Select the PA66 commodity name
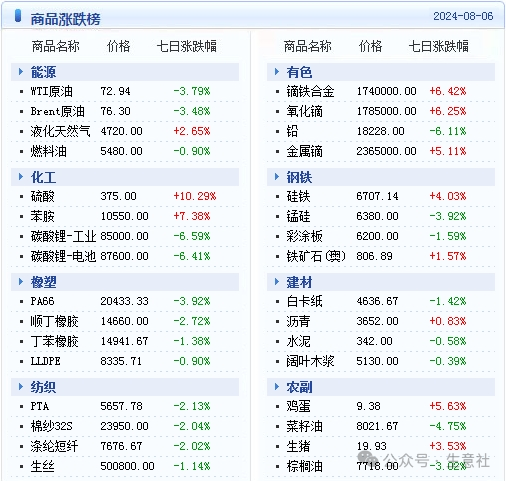The width and height of the screenshot is (506, 481). pos(42,301)
